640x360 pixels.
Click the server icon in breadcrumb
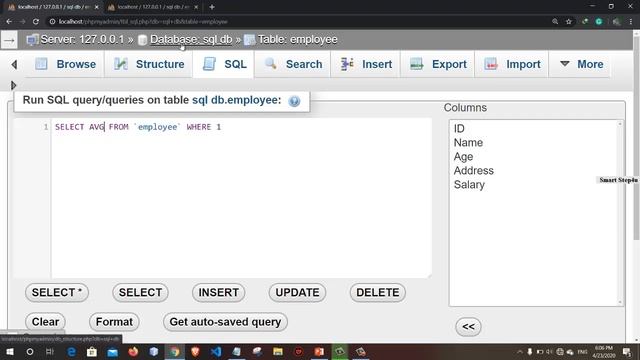[x=32, y=40]
